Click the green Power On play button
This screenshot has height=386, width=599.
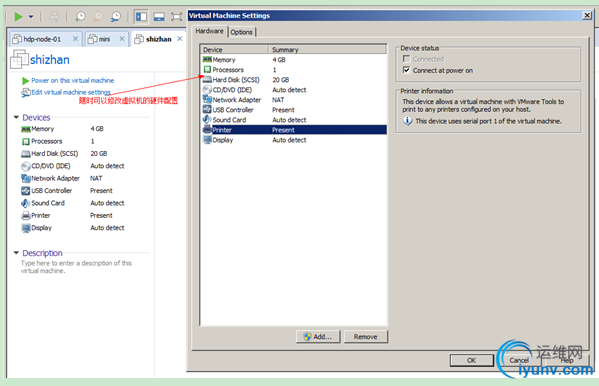[18, 16]
